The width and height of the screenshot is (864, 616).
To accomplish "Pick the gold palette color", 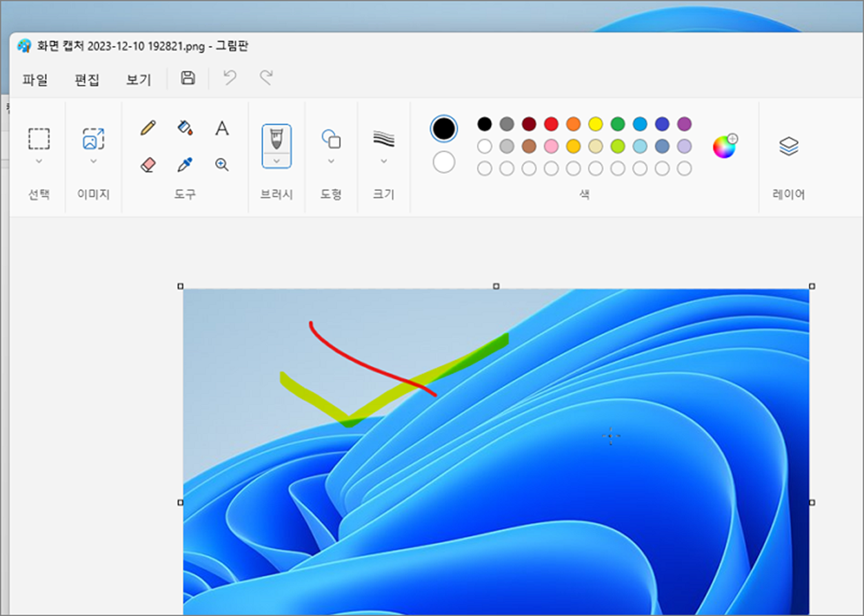I will [573, 146].
